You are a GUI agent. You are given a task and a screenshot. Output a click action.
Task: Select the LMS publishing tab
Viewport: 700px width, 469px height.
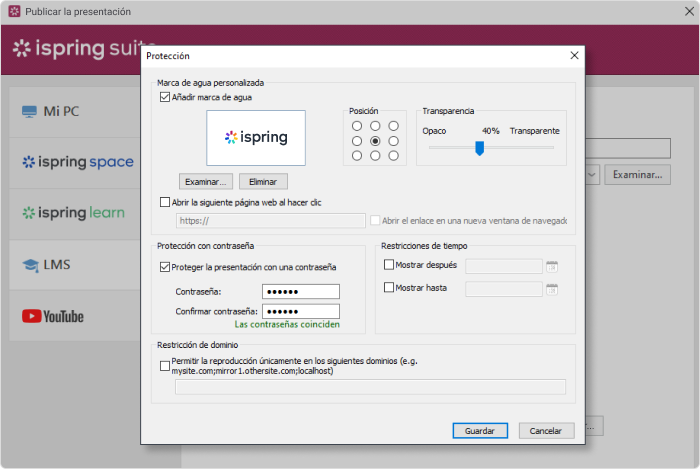(75, 265)
